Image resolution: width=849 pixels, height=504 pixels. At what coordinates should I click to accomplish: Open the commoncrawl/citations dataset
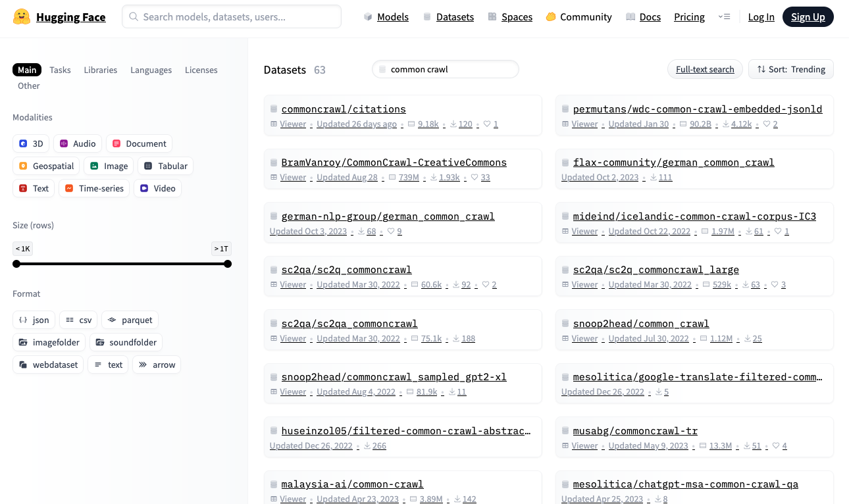click(344, 109)
